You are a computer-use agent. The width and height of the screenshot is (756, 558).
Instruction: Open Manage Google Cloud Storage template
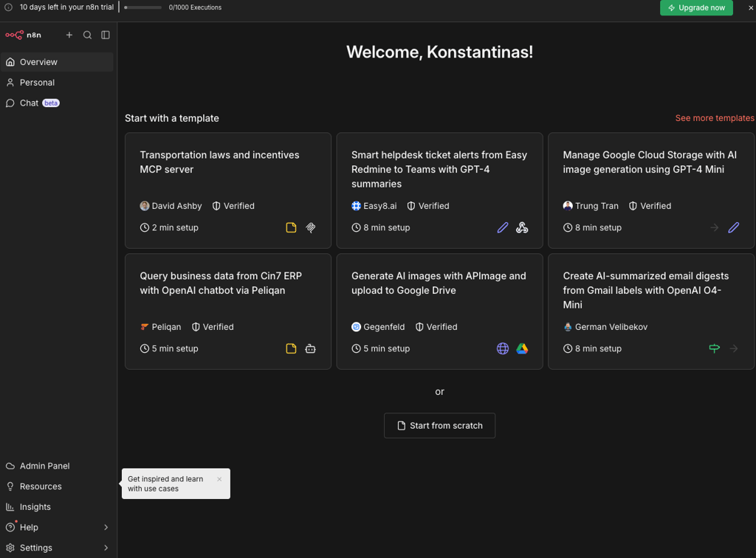tap(651, 190)
